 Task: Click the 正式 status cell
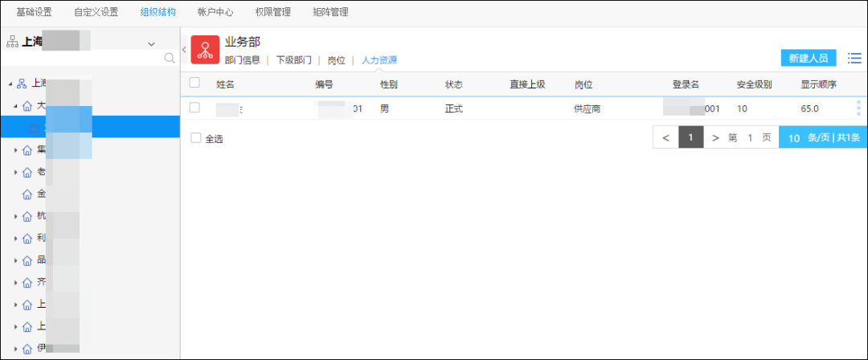454,108
